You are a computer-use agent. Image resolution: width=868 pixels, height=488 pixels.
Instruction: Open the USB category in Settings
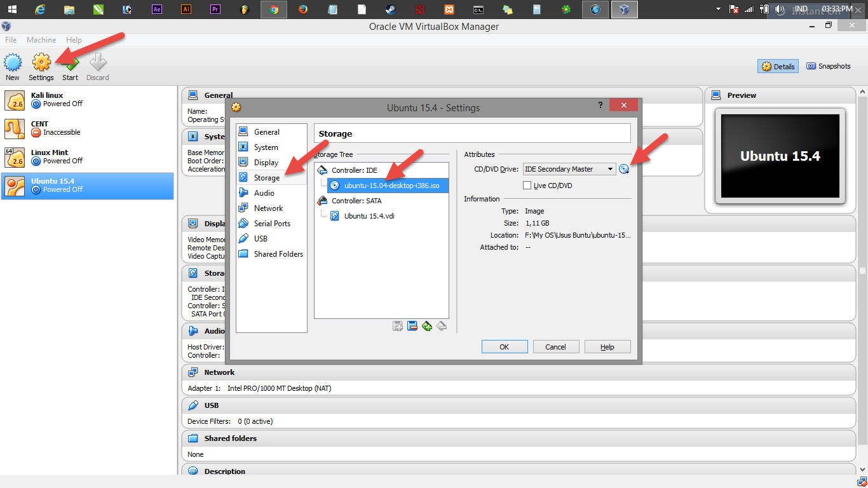(x=271, y=239)
